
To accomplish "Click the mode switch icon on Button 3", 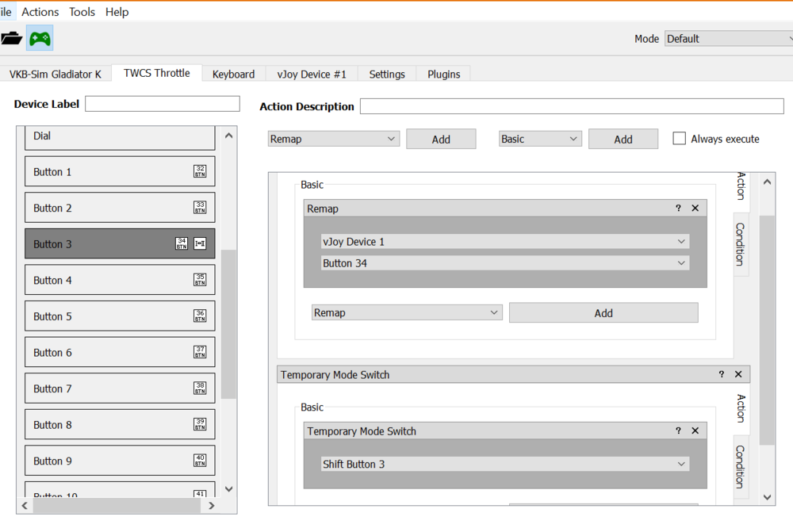I will pos(200,244).
